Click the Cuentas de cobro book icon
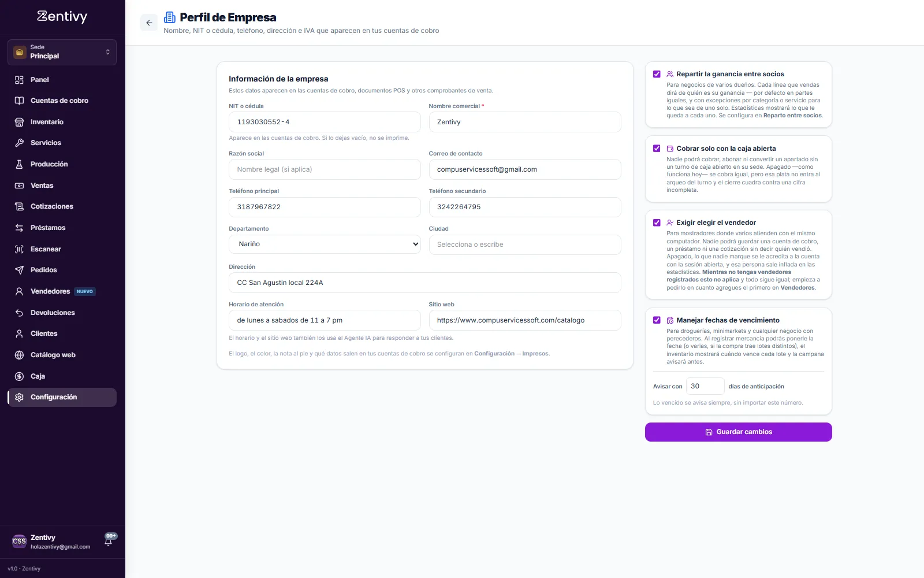The image size is (924, 578). [x=19, y=101]
